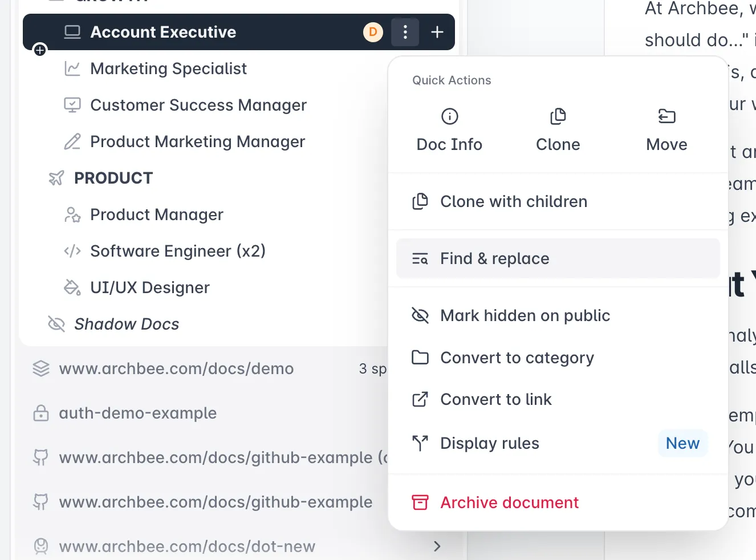The width and height of the screenshot is (756, 560).
Task: Click the paint bucket icon beside UI/UX Designer
Action: pos(72,287)
